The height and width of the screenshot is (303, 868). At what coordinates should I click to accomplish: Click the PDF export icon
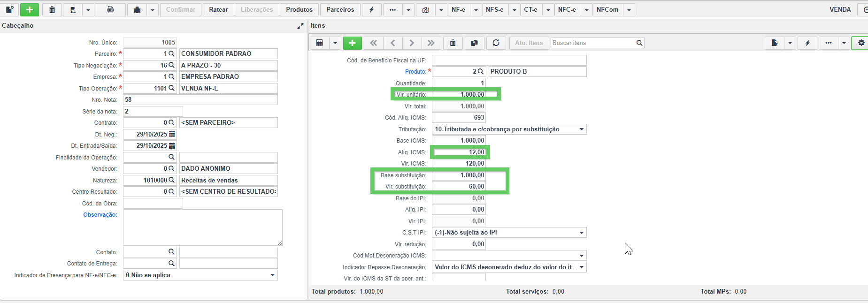(x=110, y=9)
